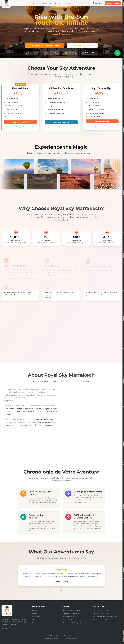Click the Prise en Charge orange icon

23,493
